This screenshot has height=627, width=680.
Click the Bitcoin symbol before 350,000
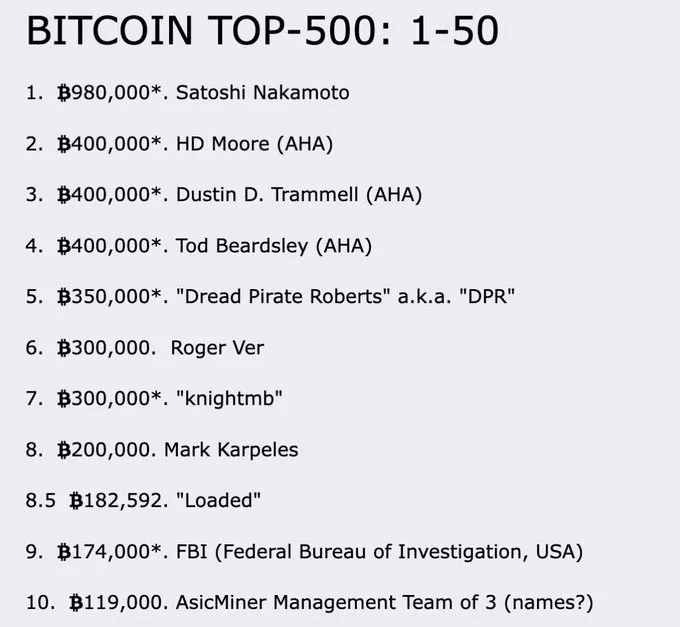click(64, 297)
